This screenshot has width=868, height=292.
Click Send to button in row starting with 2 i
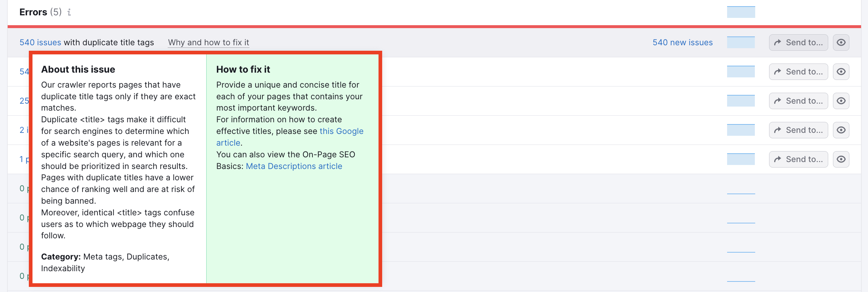pyautogui.click(x=798, y=130)
